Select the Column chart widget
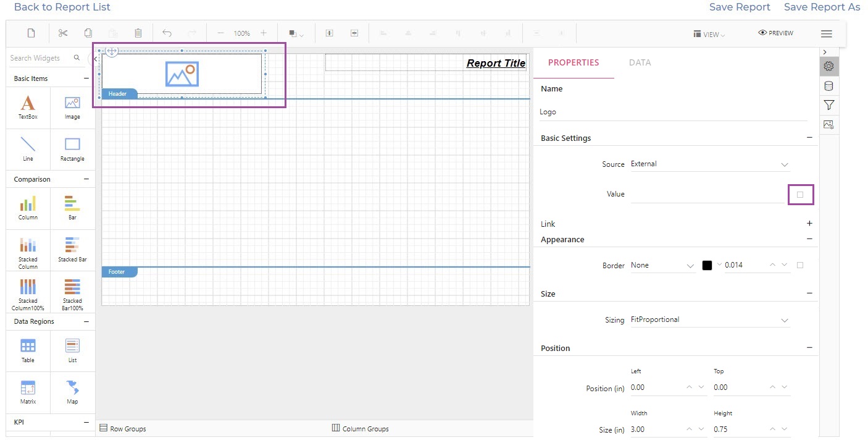 click(x=28, y=208)
